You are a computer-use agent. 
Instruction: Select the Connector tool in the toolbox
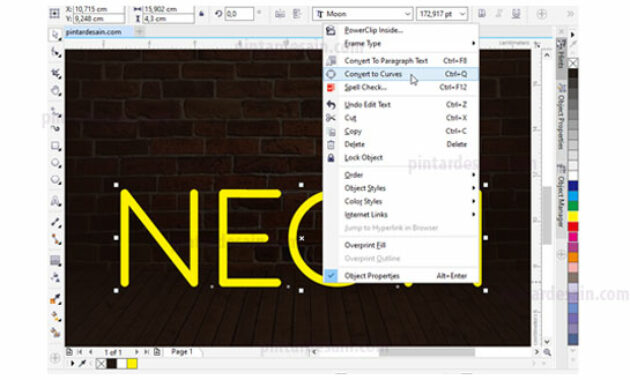point(55,239)
